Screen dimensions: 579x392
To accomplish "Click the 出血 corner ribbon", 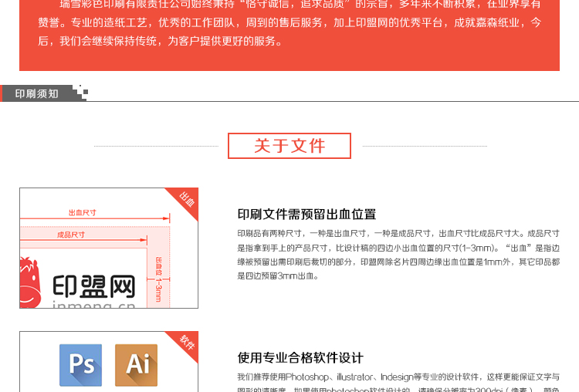I will (187, 199).
